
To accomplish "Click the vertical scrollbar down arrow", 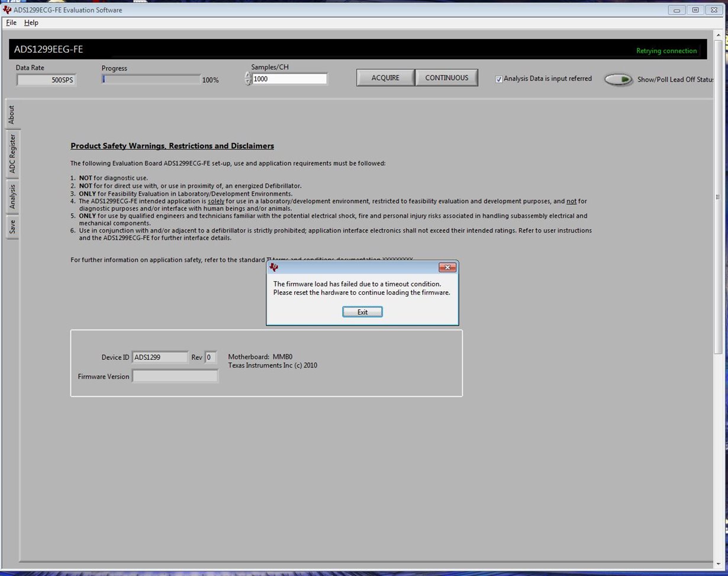I will (719, 563).
